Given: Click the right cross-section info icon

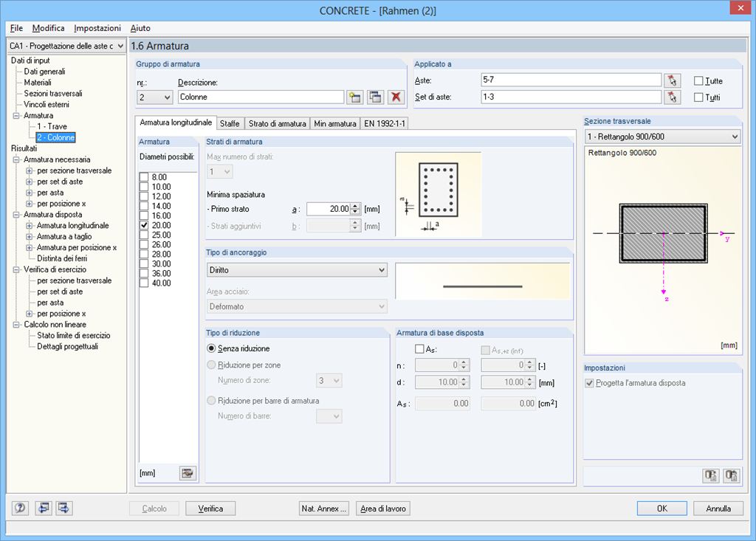Looking at the screenshot, I should [732, 476].
